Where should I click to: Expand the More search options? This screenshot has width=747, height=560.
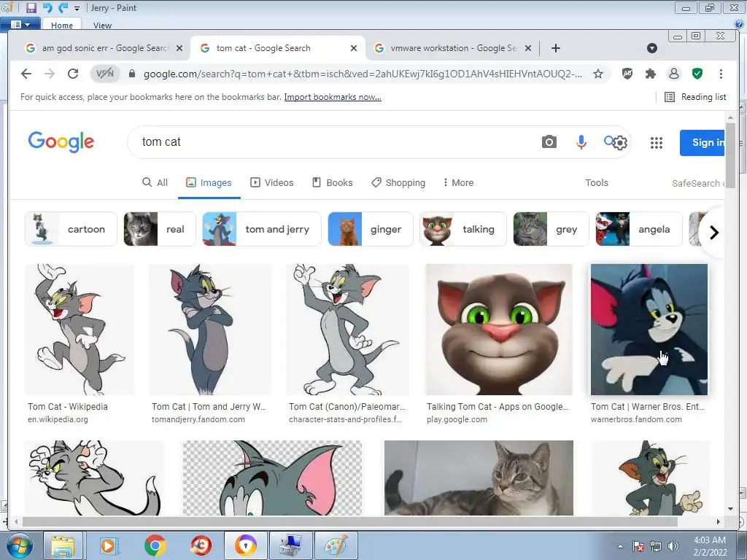point(458,183)
